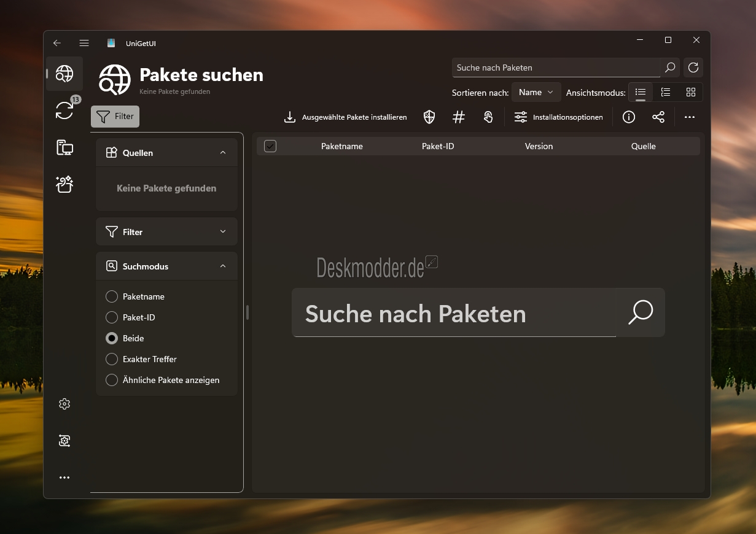Open Software Updates page in sidebar

click(x=64, y=110)
